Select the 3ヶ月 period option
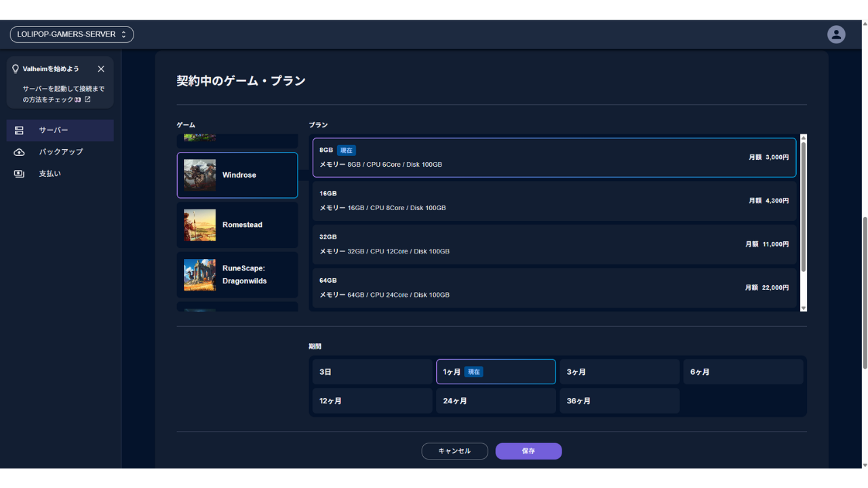Image resolution: width=868 pixels, height=488 pixels. (x=619, y=372)
